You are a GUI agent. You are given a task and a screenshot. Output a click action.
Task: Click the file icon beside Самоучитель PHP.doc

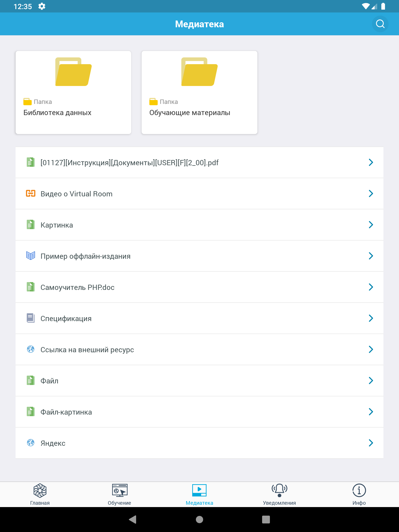pos(31,287)
